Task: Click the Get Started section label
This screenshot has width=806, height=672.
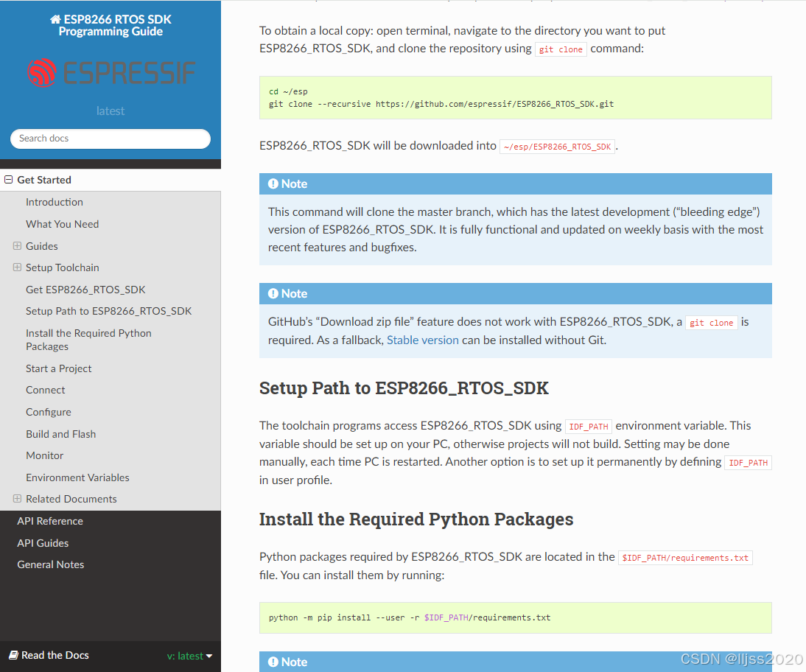Action: [44, 180]
